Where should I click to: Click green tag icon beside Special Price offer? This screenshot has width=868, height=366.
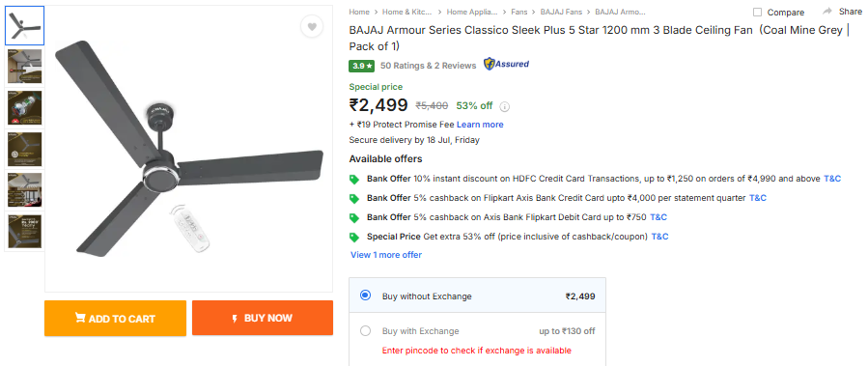[x=354, y=237]
